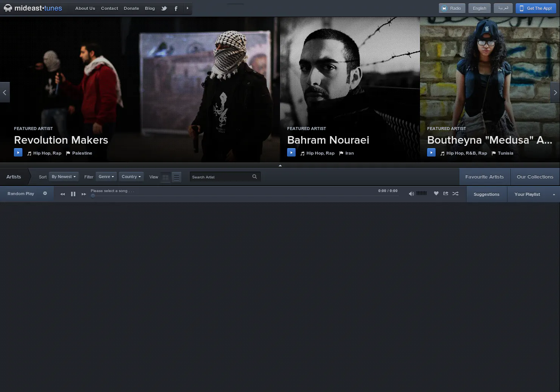Open the Sort By Newest dropdown
Image resolution: width=560 pixels, height=392 pixels.
tap(64, 177)
